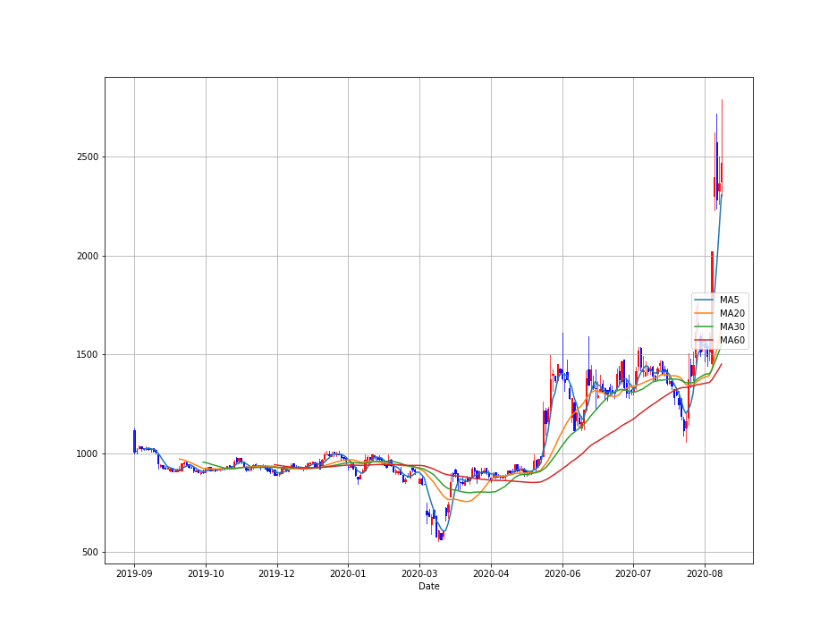Click the green MA30 legend line sample
The height and width of the screenshot is (644, 837).
[705, 326]
